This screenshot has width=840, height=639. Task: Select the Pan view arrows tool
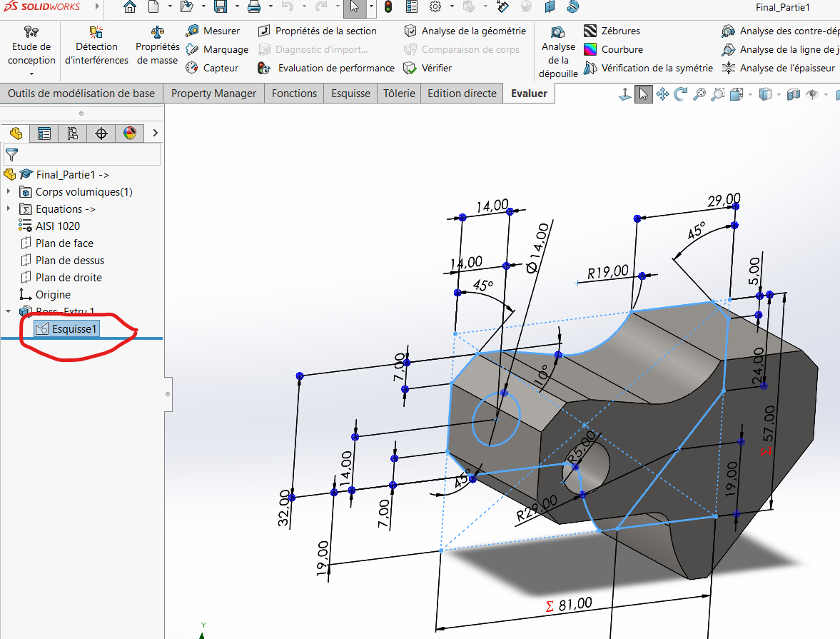[x=662, y=95]
